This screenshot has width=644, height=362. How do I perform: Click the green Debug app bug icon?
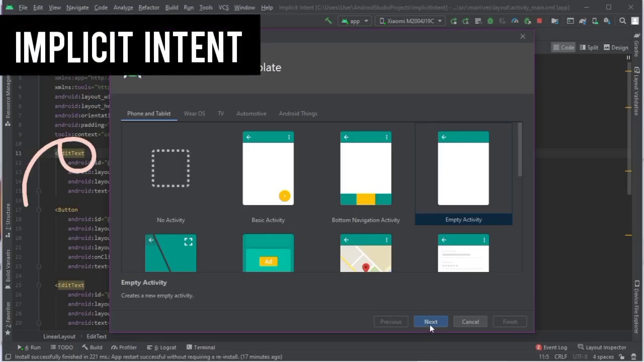click(490, 21)
